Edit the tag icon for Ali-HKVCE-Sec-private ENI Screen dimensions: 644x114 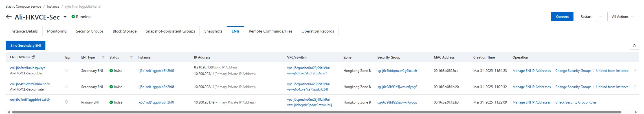coord(67,87)
